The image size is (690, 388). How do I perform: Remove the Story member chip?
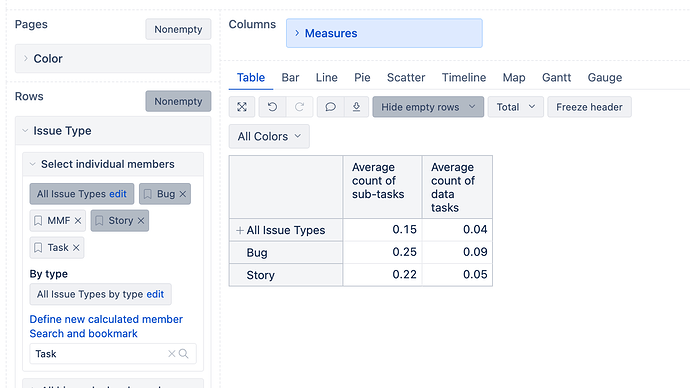click(x=141, y=221)
